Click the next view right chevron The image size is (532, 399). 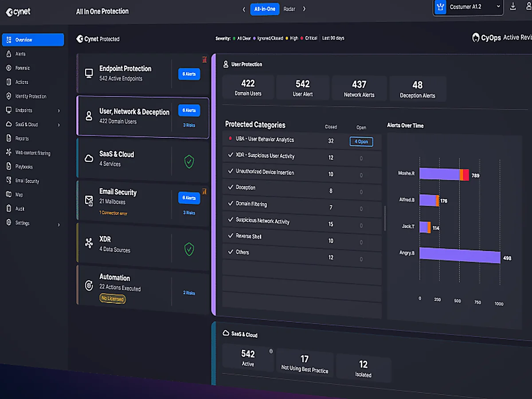(x=304, y=9)
